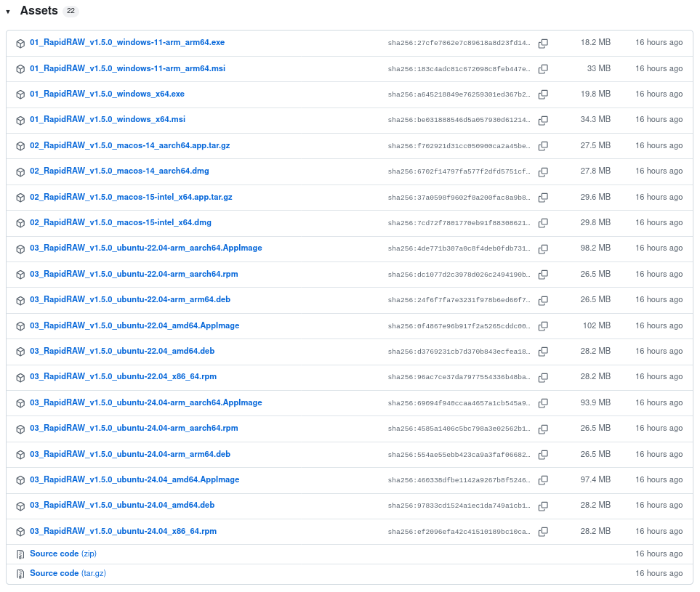Copy SHA256 for ubuntu-24.04-arm_aarch64.AppImage
700x592 pixels.
tap(543, 403)
